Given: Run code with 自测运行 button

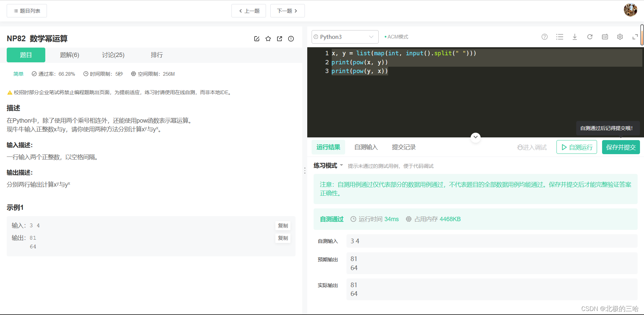Looking at the screenshot, I should (577, 147).
